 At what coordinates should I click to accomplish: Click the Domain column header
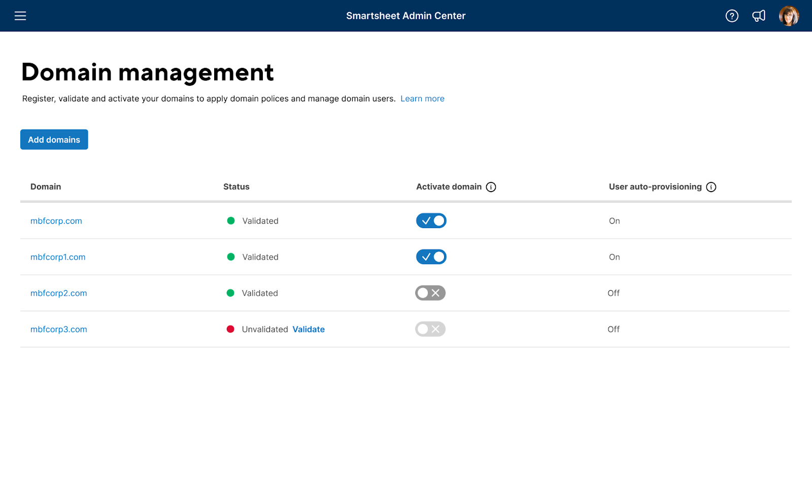(x=45, y=187)
